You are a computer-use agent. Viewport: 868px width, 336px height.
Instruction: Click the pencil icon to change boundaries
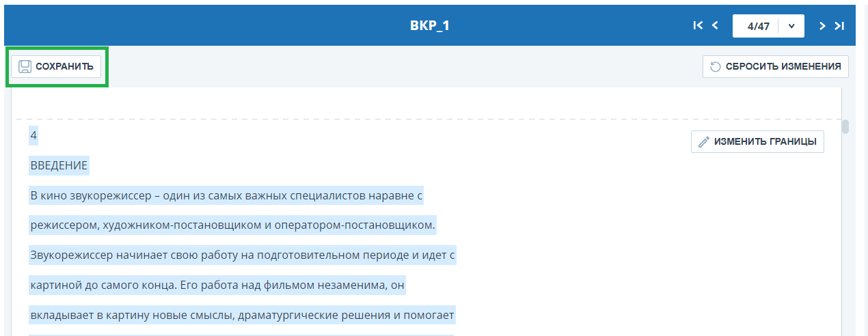coord(704,142)
